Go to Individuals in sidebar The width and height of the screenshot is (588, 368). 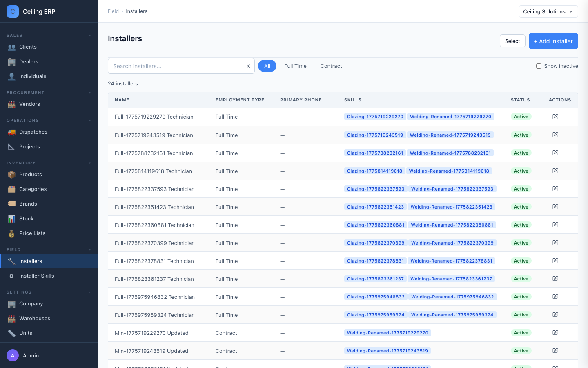point(49,76)
